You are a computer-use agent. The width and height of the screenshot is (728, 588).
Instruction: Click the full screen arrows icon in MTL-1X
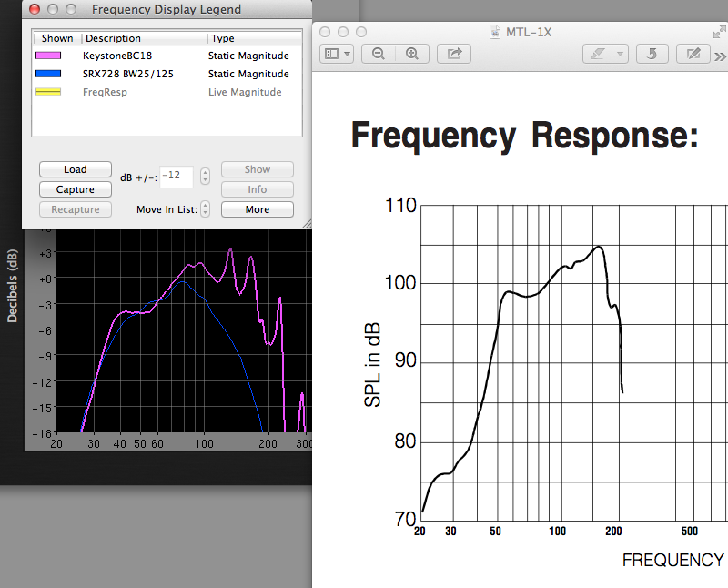coord(719,32)
